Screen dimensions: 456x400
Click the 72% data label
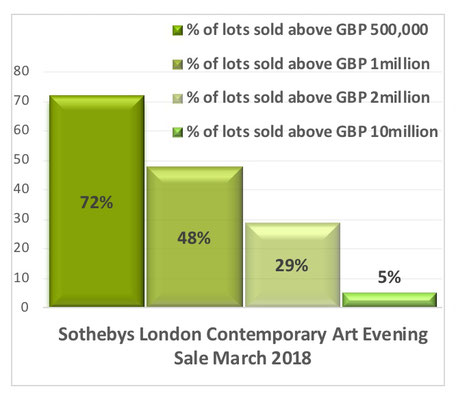click(96, 202)
